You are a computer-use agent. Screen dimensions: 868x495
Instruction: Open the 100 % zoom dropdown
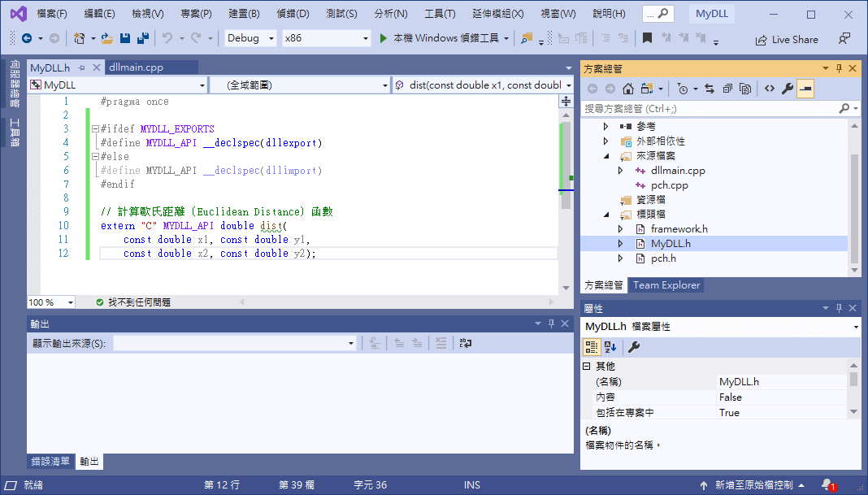(71, 302)
